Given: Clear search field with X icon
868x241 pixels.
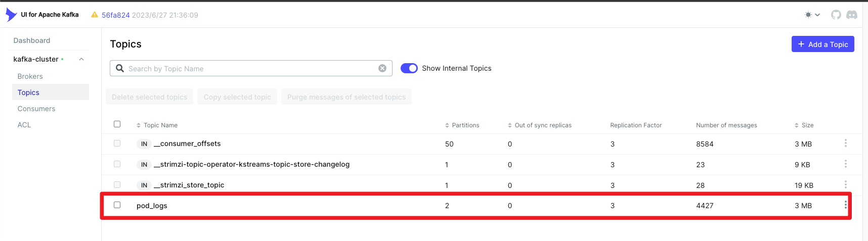Looking at the screenshot, I should point(382,68).
